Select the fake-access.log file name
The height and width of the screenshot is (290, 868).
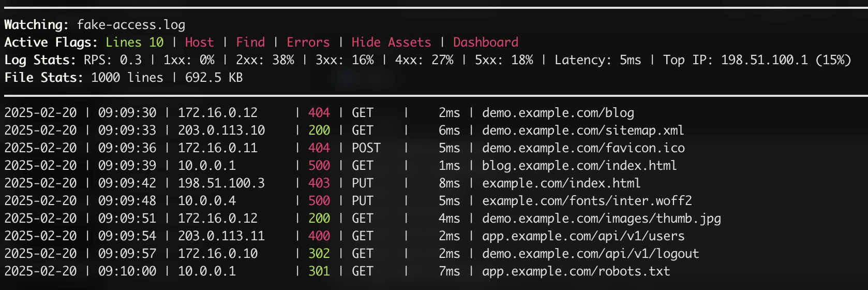(131, 25)
